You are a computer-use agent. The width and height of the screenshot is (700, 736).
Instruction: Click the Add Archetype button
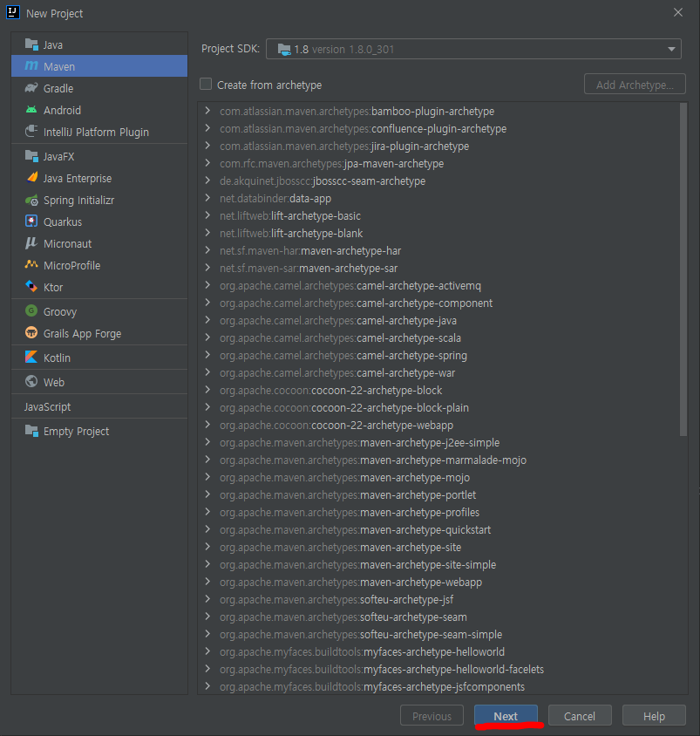(x=635, y=85)
